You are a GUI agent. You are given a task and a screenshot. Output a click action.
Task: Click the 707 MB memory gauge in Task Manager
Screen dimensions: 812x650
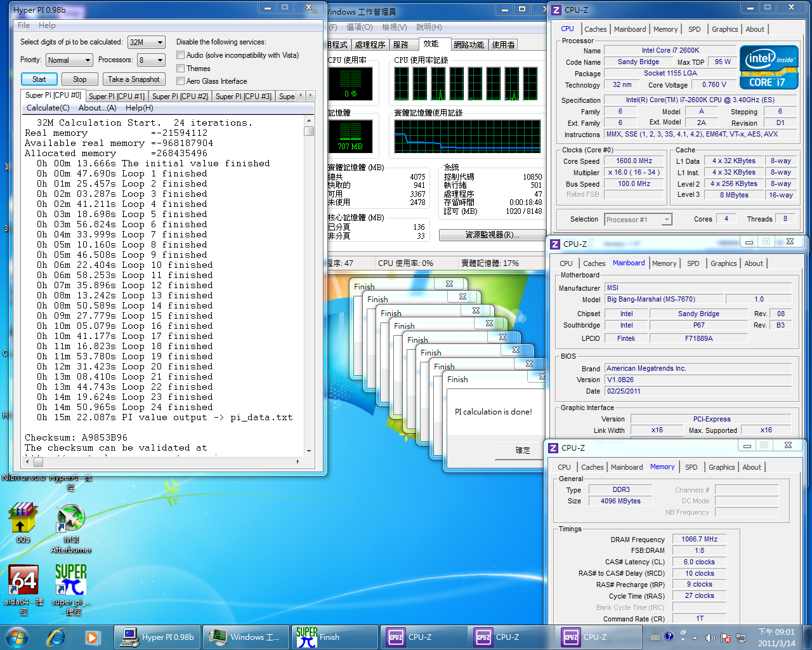(350, 136)
